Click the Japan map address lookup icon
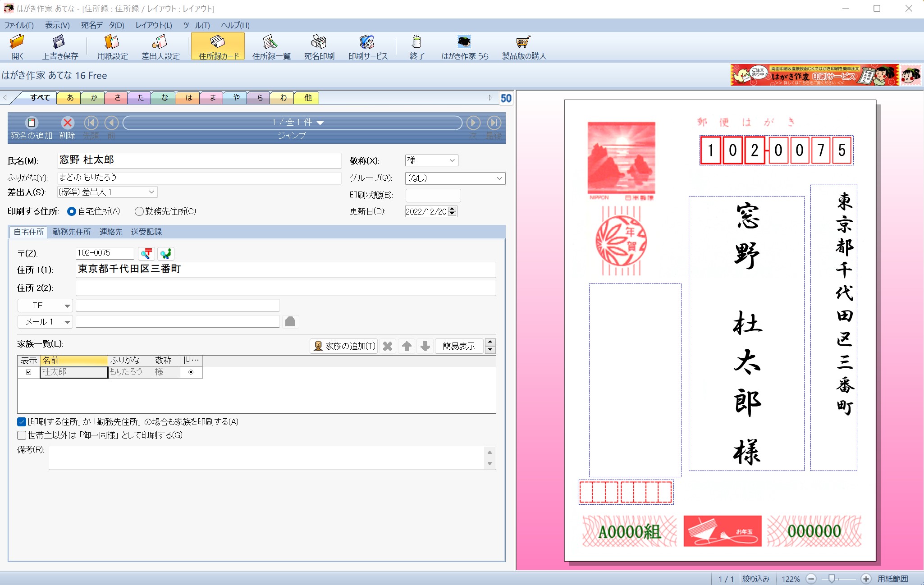The width and height of the screenshot is (924, 585). click(x=166, y=254)
